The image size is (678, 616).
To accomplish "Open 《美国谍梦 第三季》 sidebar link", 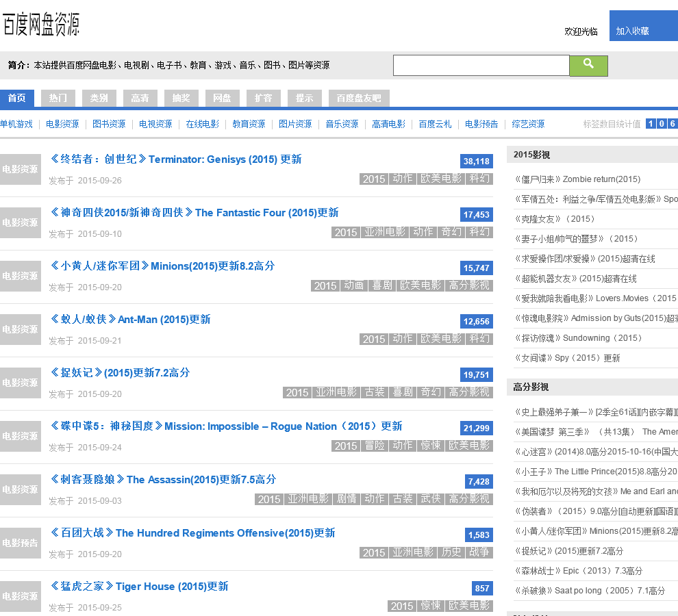I will [x=596, y=432].
